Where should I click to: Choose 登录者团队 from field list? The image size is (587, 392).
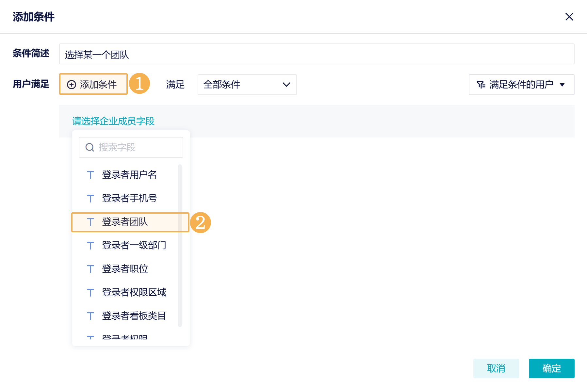tap(125, 222)
